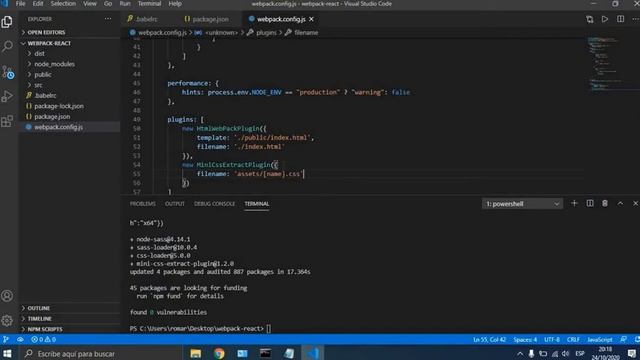This screenshot has width=640, height=360.
Task: Open package-lock.json in the explorer
Action: [59, 106]
